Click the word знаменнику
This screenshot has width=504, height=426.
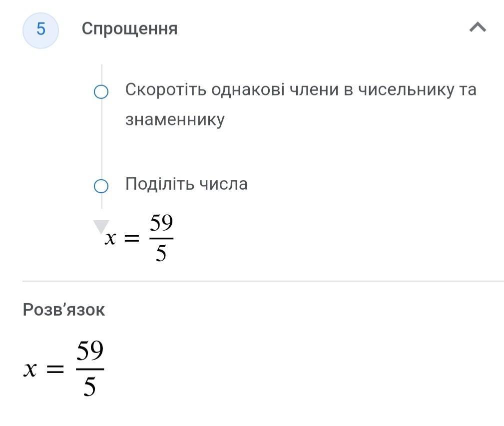175,120
